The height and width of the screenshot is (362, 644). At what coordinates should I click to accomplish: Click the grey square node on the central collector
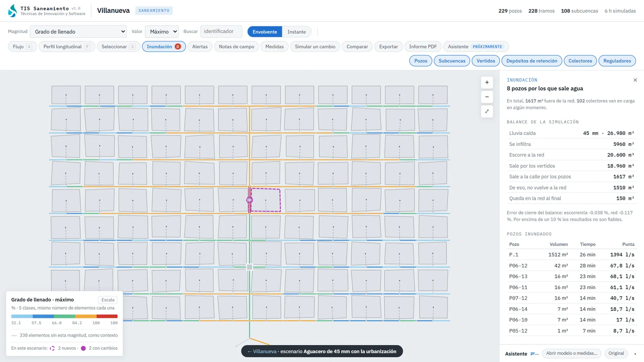click(250, 267)
